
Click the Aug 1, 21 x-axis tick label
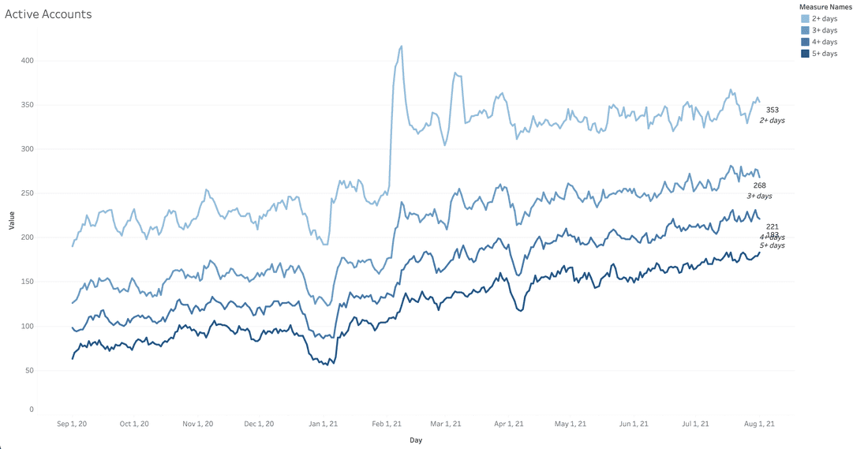(759, 424)
